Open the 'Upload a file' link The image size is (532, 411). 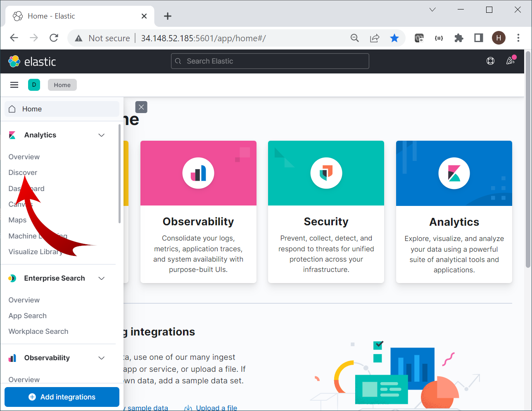(x=216, y=408)
